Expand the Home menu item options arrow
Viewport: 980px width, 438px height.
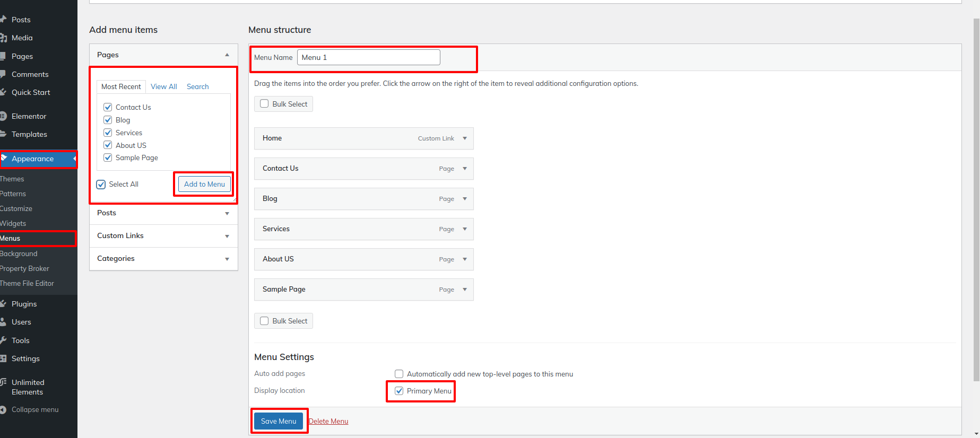tap(465, 138)
